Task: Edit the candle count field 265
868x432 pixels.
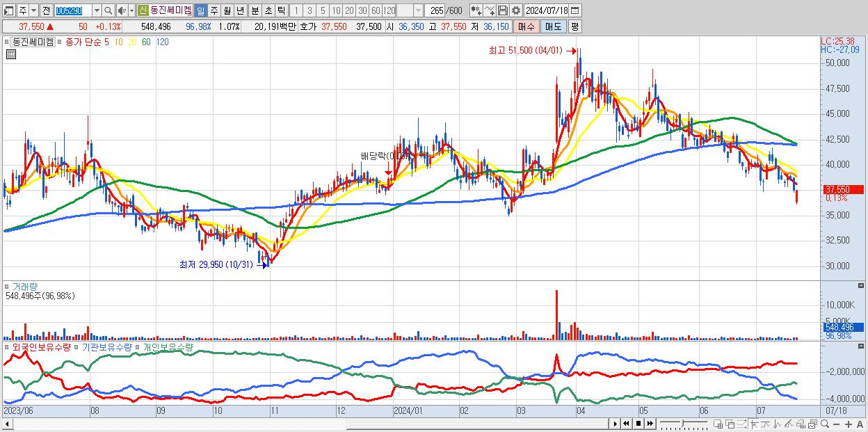Action: click(435, 10)
